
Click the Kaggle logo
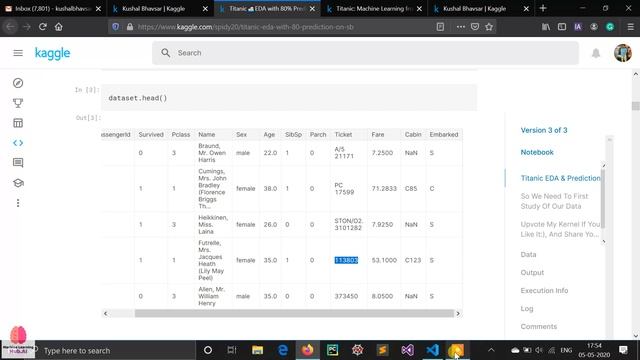click(x=52, y=53)
